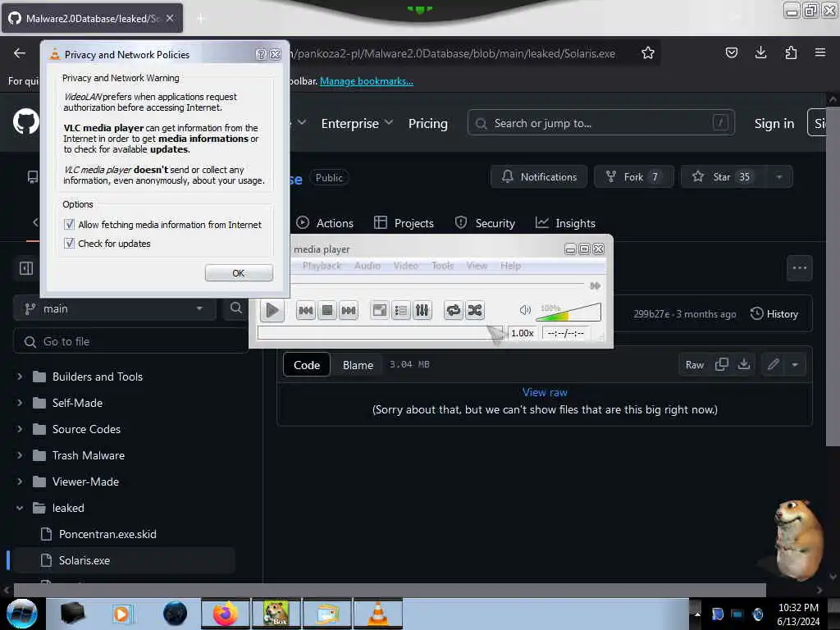The height and width of the screenshot is (630, 840).
Task: Collapse the leaked folder
Action: pos(20,508)
